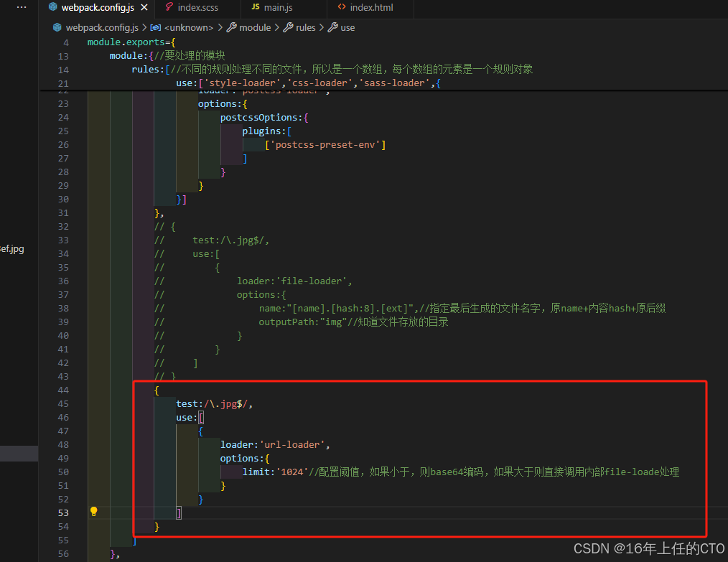Image resolution: width=728 pixels, height=562 pixels.
Task: Close the webpack.config.js tab
Action: 144,7
